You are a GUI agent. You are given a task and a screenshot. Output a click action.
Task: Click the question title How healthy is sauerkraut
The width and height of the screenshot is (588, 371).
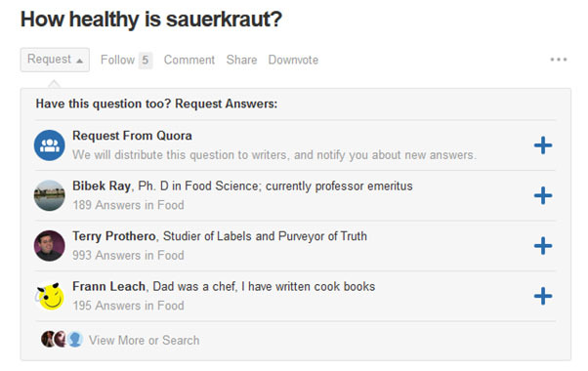coord(151,20)
